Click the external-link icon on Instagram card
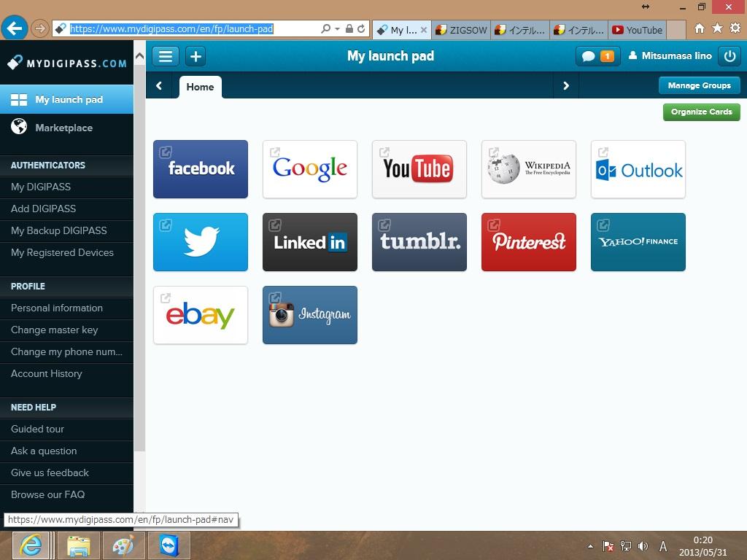747x560 pixels. coord(275,298)
